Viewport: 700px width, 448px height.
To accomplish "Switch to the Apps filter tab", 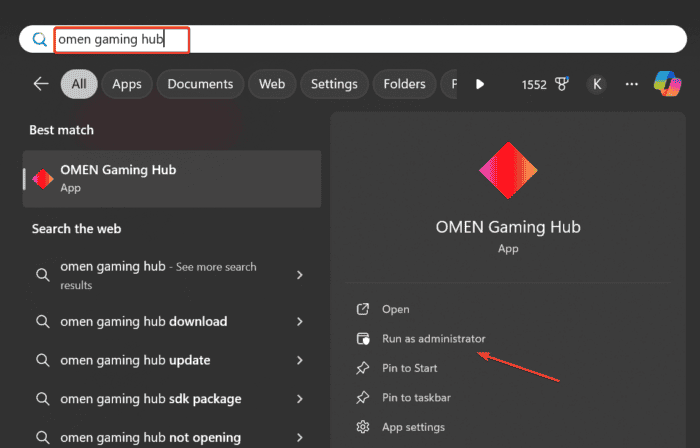I will 127,84.
